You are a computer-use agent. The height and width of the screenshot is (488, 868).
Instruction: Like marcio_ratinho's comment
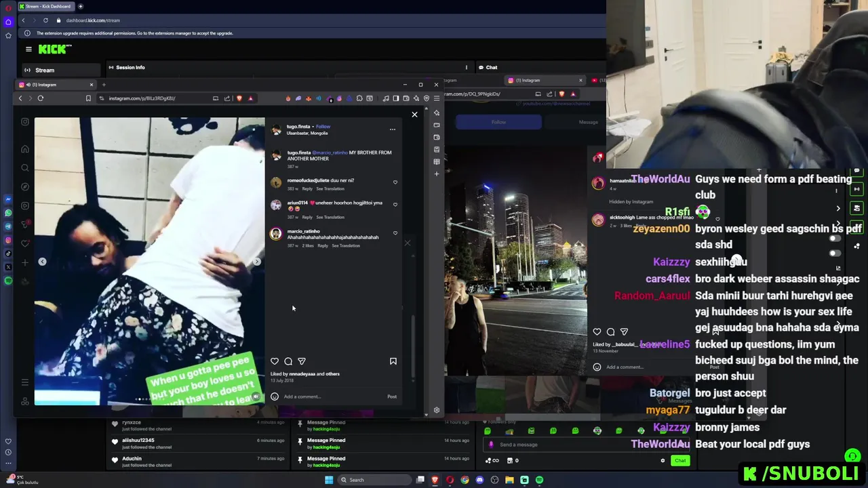coord(395,233)
